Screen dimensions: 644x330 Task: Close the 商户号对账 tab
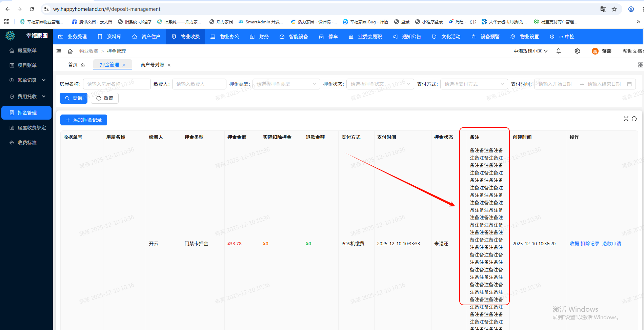169,65
